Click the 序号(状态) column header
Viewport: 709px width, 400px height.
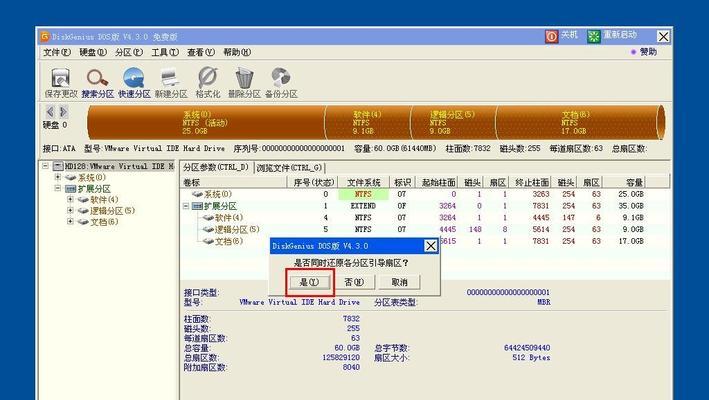point(313,182)
